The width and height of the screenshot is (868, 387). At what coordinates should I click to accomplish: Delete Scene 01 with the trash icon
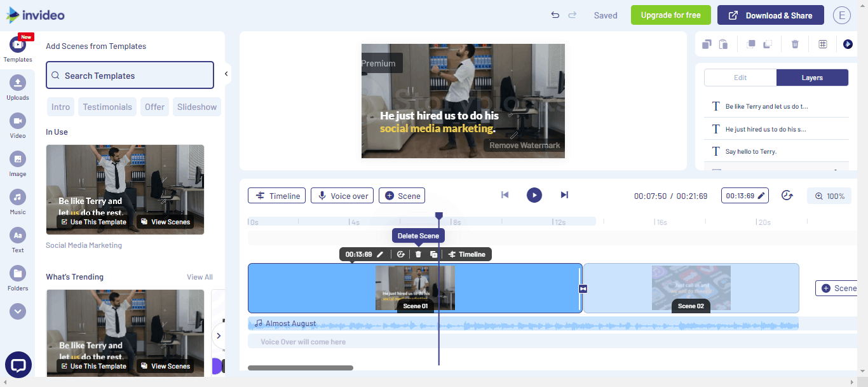(x=417, y=254)
